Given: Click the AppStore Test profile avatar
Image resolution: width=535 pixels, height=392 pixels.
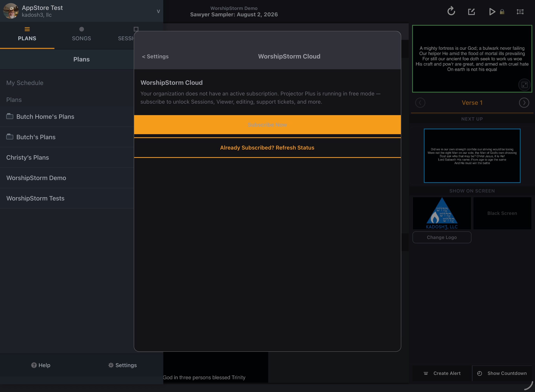Looking at the screenshot, I should [x=11, y=11].
